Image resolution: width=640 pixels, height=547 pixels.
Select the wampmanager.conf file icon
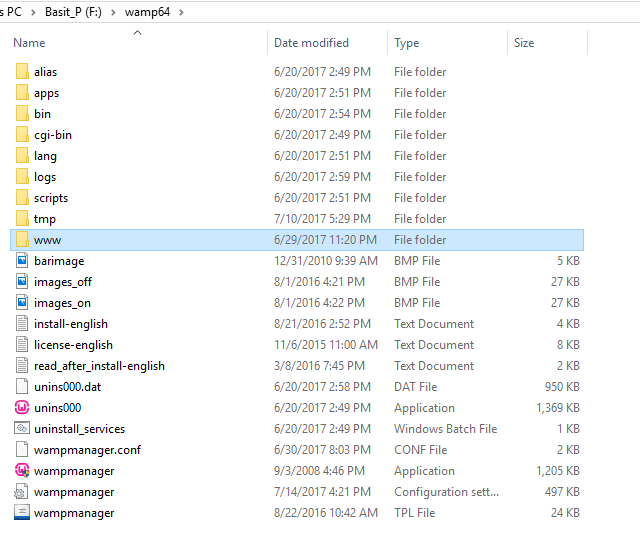[x=22, y=449]
